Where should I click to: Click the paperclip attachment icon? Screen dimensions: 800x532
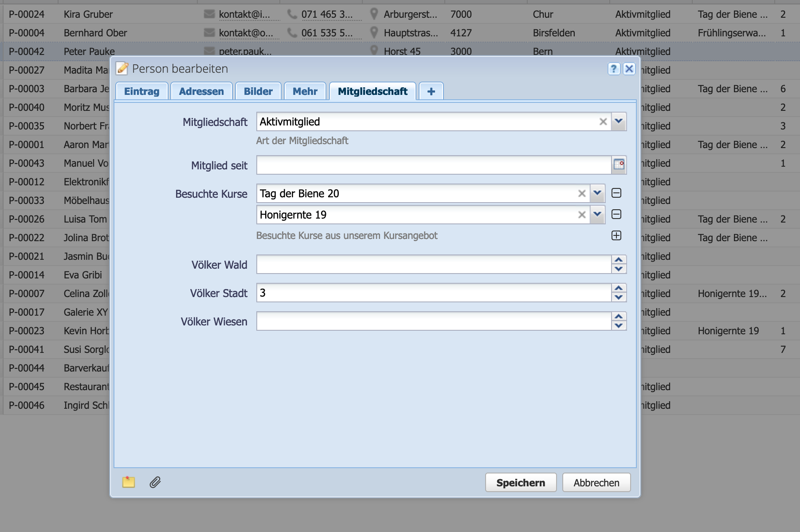click(155, 482)
